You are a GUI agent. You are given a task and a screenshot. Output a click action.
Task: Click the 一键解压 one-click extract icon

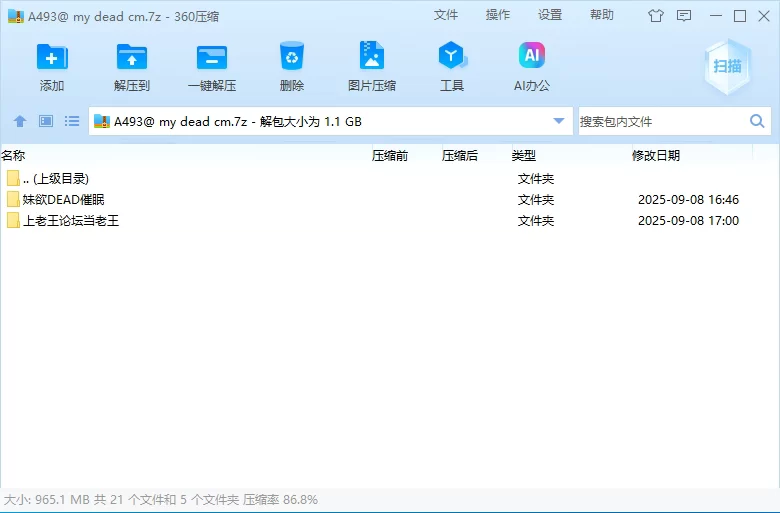[x=212, y=57]
